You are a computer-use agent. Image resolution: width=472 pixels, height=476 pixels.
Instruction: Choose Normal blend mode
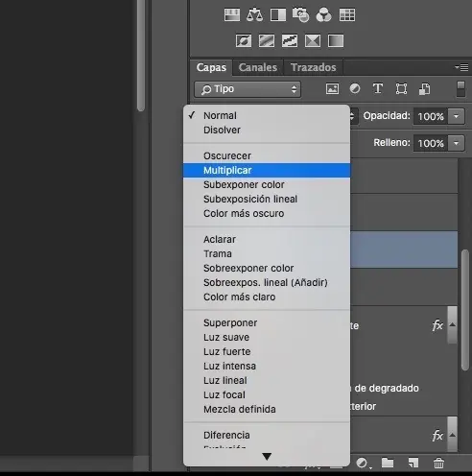[267, 115]
